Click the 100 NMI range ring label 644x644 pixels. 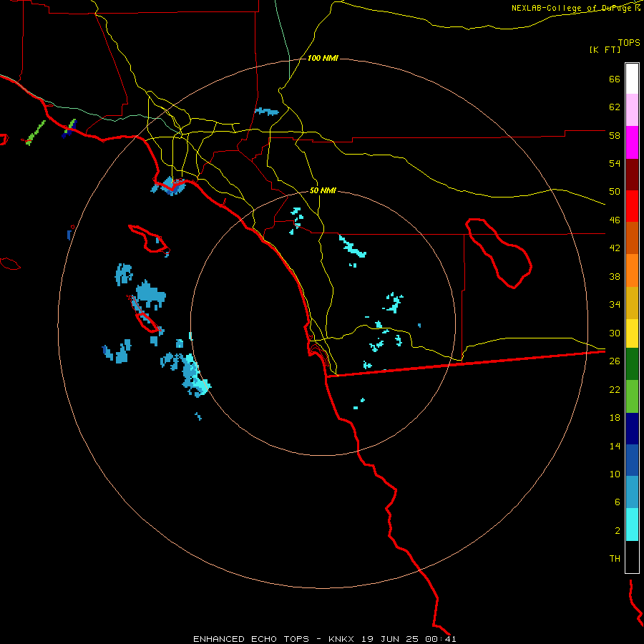[x=323, y=59]
